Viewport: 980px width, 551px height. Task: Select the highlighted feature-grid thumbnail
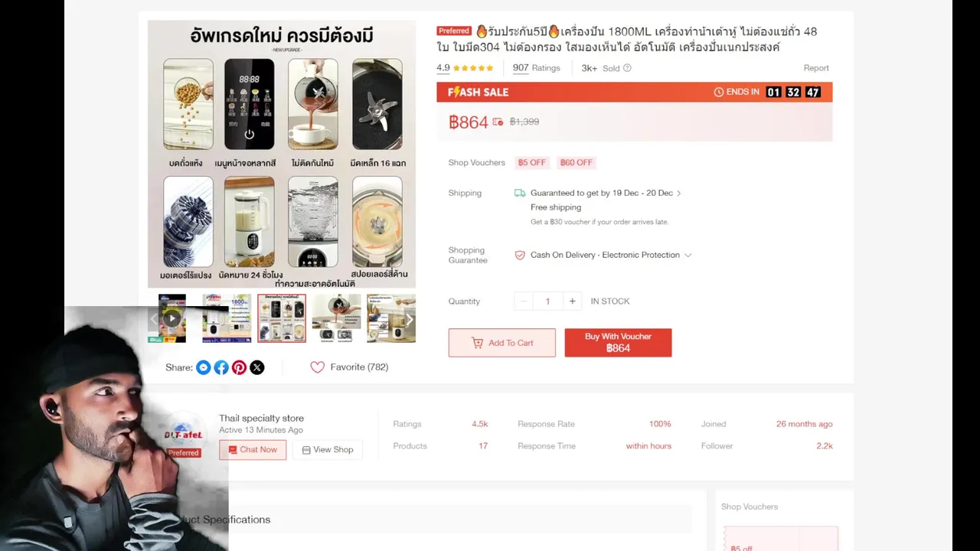(282, 318)
